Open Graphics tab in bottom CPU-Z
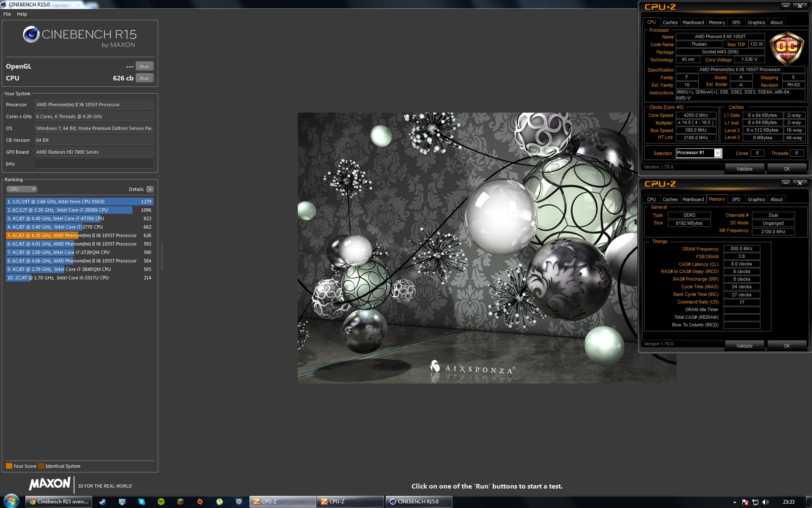Viewport: 812px width, 508px height. click(756, 199)
